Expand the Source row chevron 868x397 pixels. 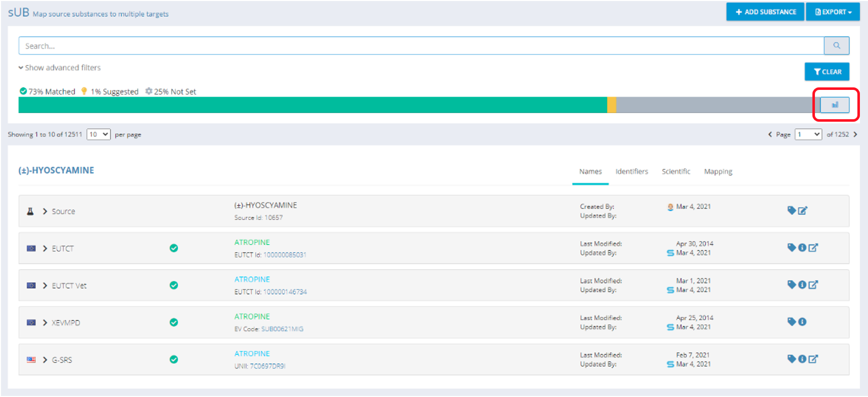45,211
